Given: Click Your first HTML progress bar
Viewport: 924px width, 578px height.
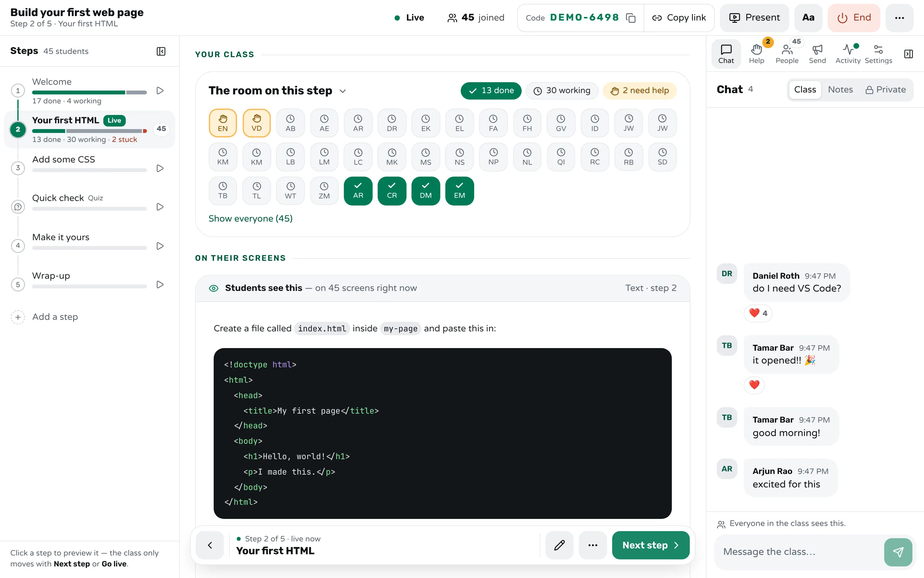Looking at the screenshot, I should click(x=89, y=131).
